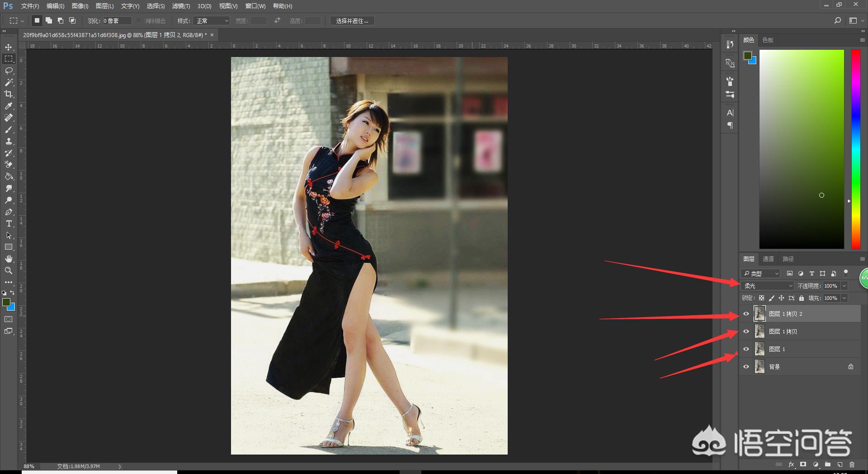The height and width of the screenshot is (474, 868).
Task: Click the hue spectrum slider
Action: coord(856,149)
